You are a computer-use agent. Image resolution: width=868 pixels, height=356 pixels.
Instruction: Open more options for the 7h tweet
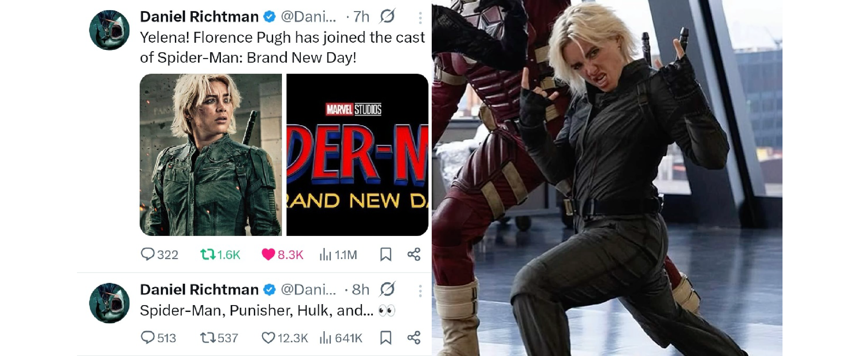coord(420,18)
